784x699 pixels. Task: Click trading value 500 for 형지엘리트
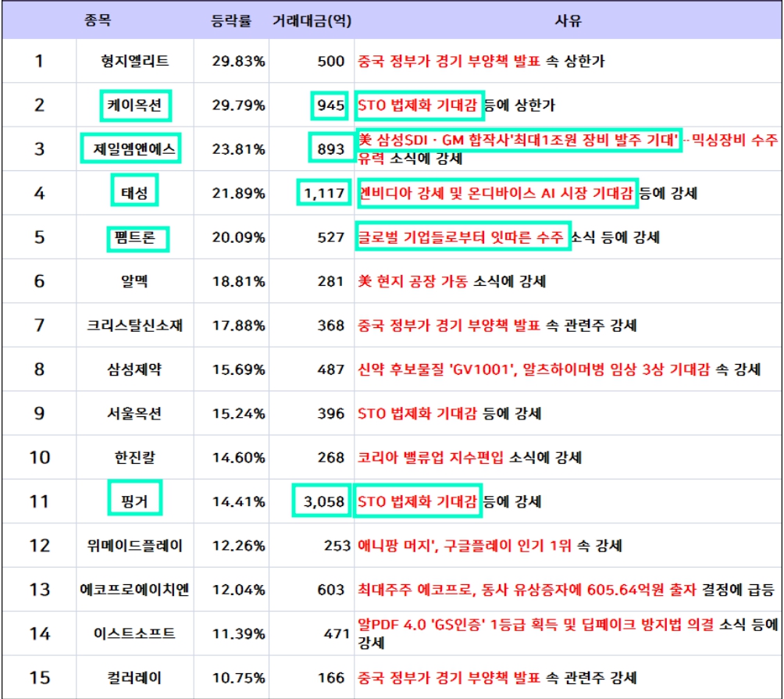[x=331, y=61]
